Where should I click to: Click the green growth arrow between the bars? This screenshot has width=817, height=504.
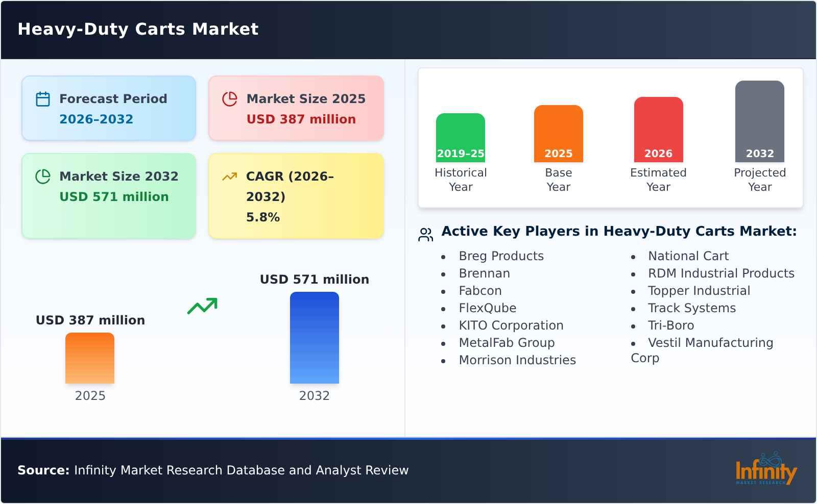pos(203,306)
